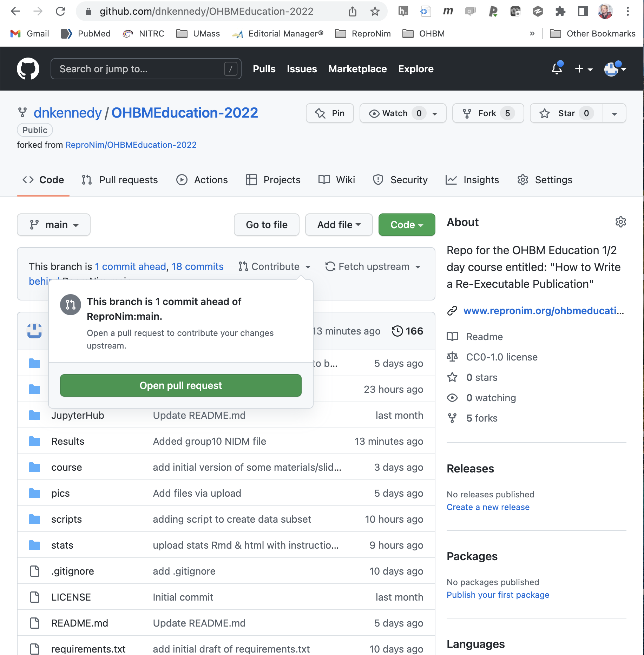The image size is (644, 655).
Task: Go to Issues in header
Action: pos(302,69)
